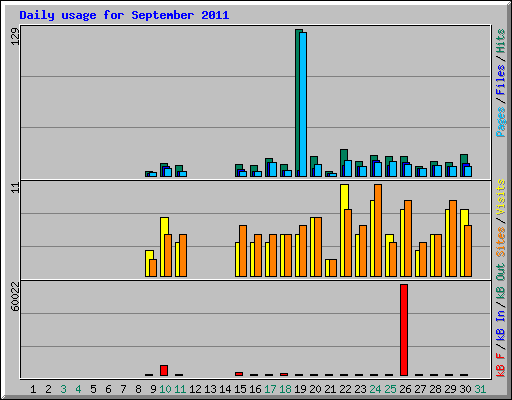This screenshot has height=400, width=512.
Task: Select day label "16" on the x-axis
Action: [255, 389]
